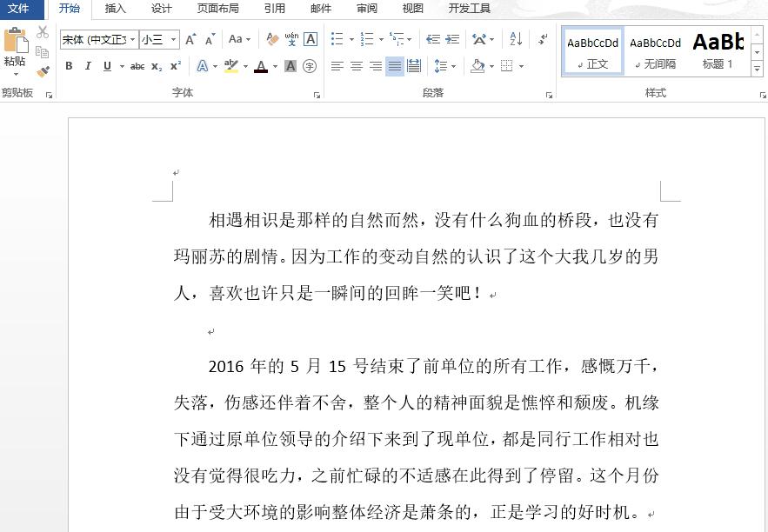Open the font size dropdown
768x532 pixels.
(x=171, y=39)
